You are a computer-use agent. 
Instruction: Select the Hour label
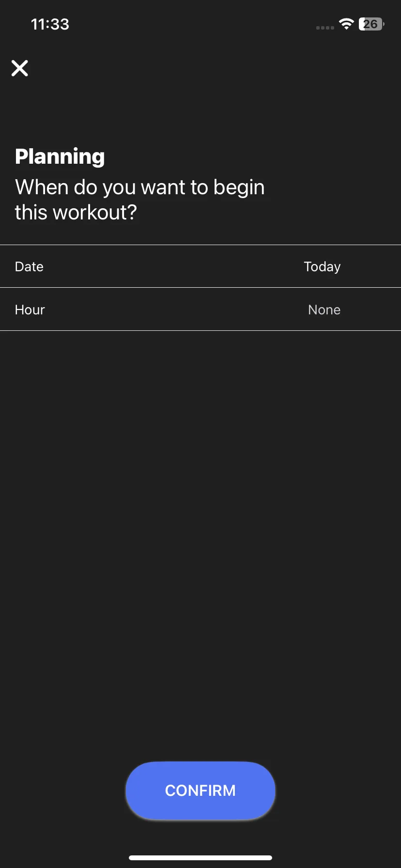(30, 310)
